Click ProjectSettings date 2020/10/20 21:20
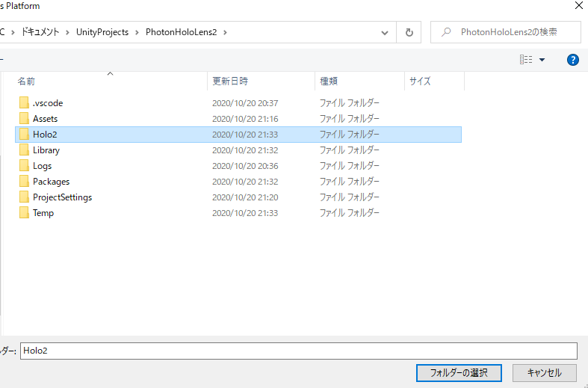The height and width of the screenshot is (388, 588). (x=245, y=198)
